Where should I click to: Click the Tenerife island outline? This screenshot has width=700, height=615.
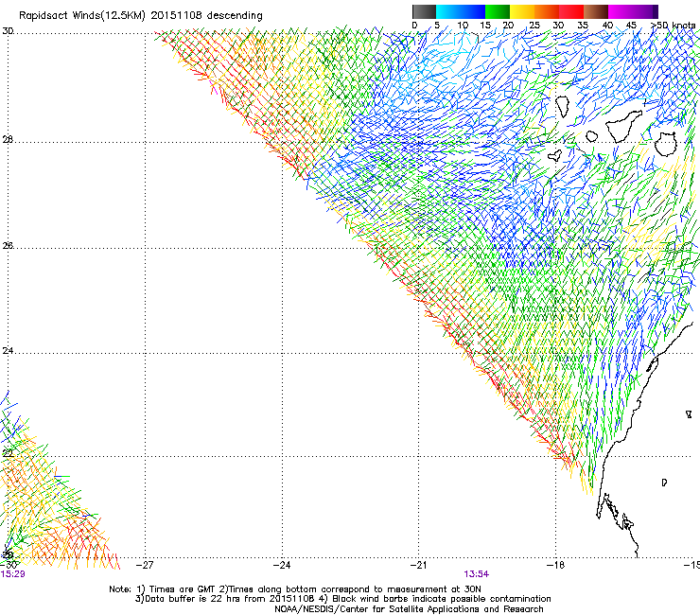point(624,126)
